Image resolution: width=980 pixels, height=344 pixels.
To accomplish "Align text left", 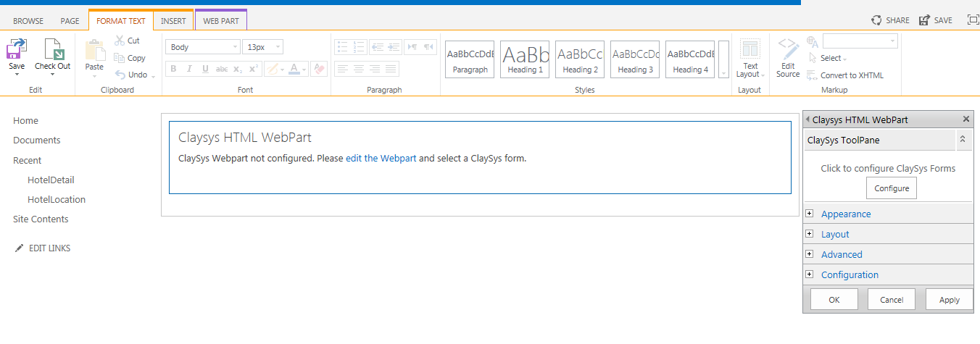I will pos(342,69).
